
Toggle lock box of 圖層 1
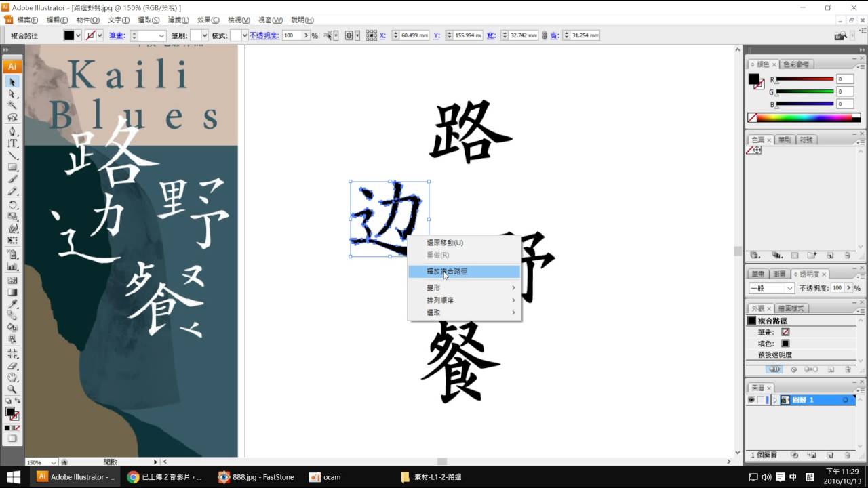click(762, 400)
